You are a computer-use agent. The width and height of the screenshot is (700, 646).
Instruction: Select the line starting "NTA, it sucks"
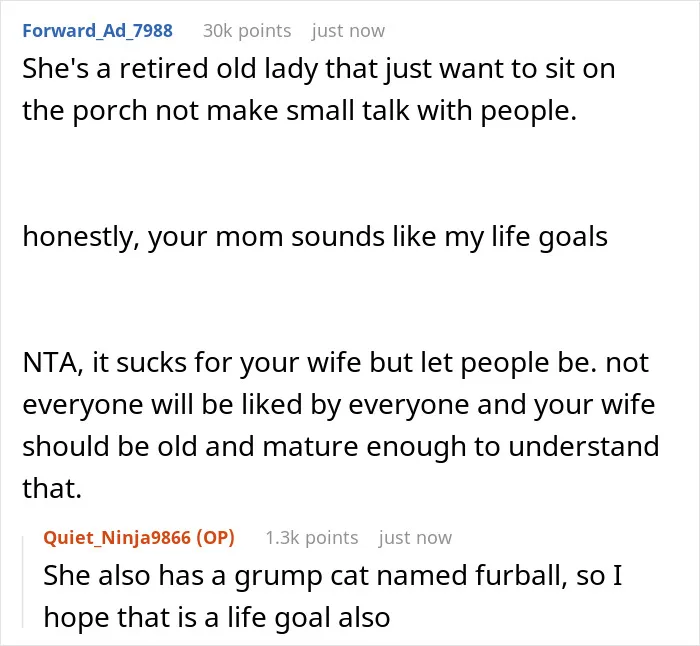point(335,363)
